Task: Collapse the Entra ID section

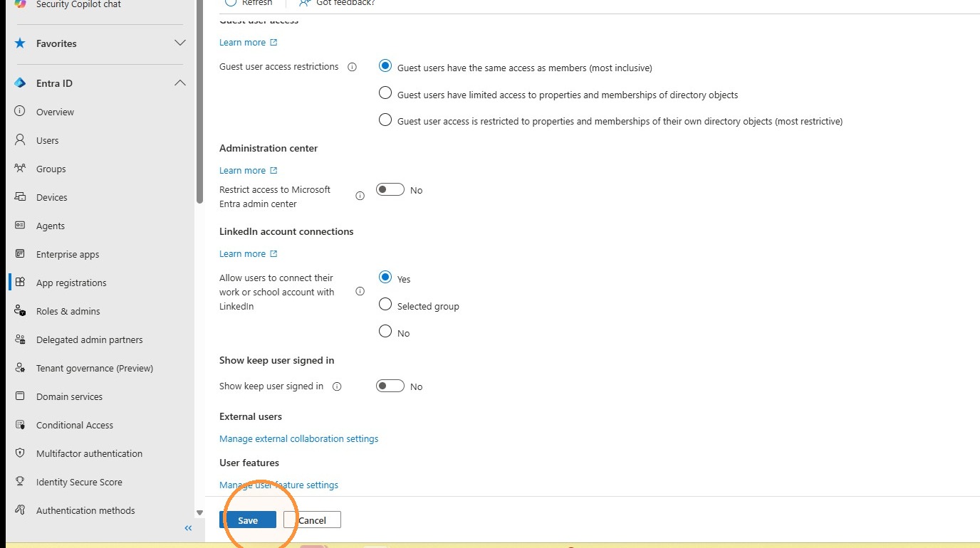Action: [180, 83]
